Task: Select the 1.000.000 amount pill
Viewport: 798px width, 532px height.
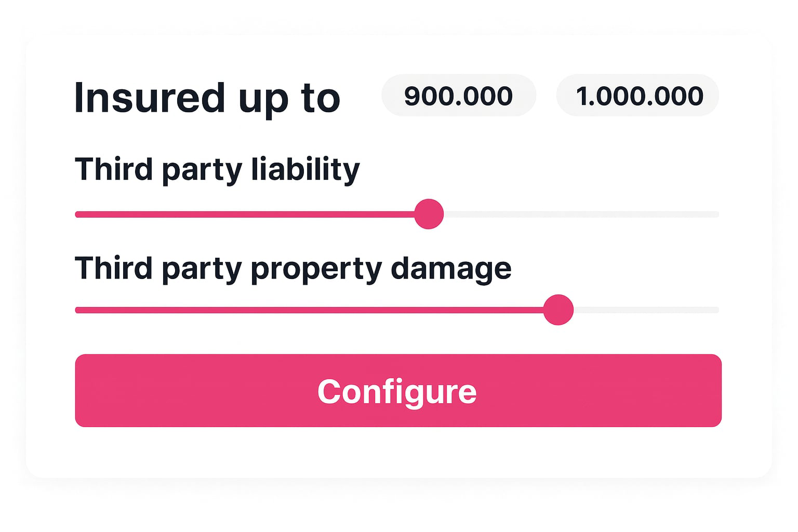Action: tap(637, 96)
